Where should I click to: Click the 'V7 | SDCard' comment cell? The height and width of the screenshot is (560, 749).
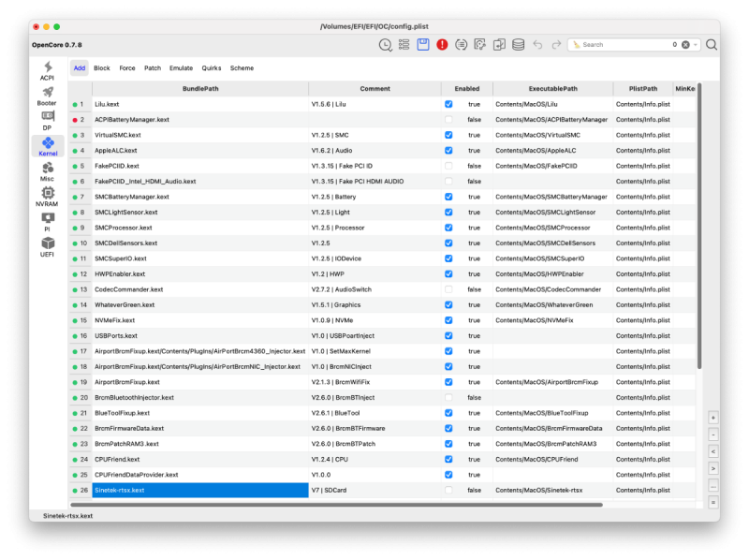[375, 491]
